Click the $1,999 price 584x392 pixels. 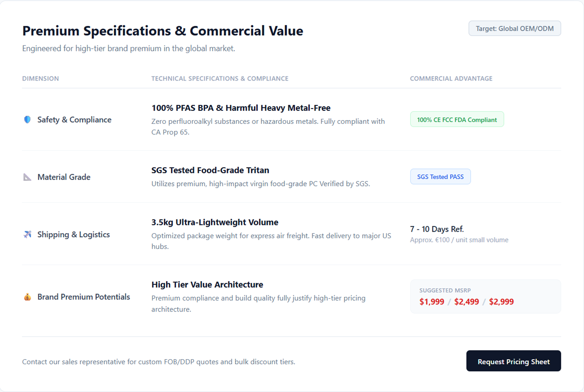coord(431,302)
